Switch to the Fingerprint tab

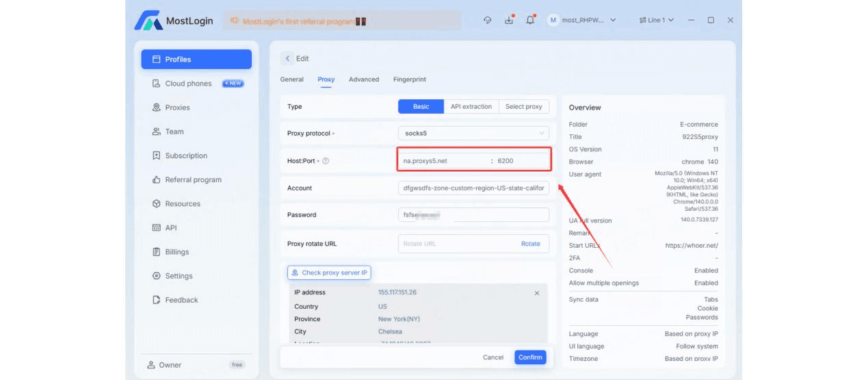point(410,79)
